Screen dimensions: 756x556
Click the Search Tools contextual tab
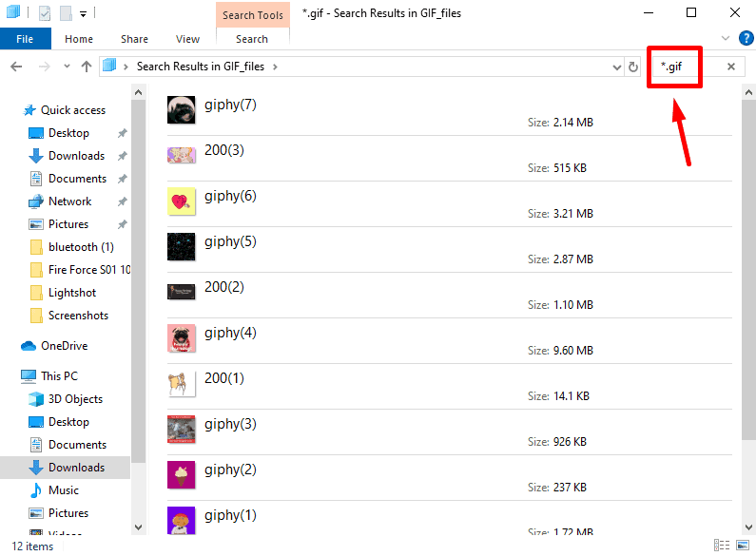(x=253, y=15)
